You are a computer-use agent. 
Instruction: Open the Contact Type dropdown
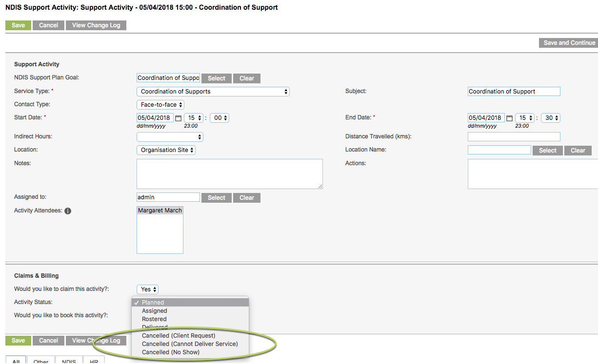pos(160,105)
